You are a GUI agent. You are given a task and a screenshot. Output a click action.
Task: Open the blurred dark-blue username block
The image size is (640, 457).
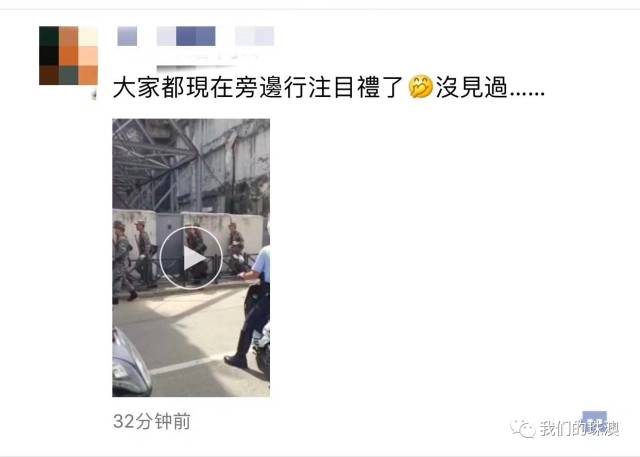point(196,36)
